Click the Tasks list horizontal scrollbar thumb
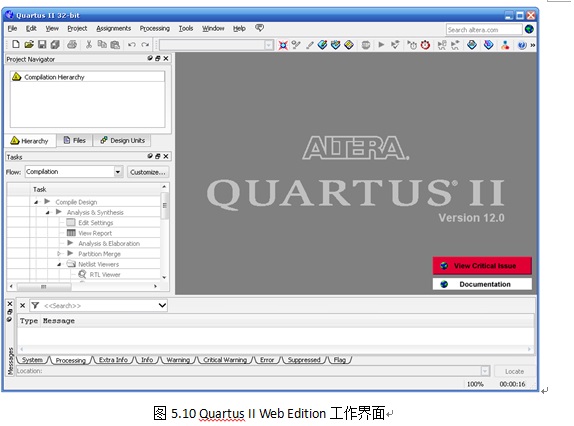The height and width of the screenshot is (426, 574). point(44,286)
